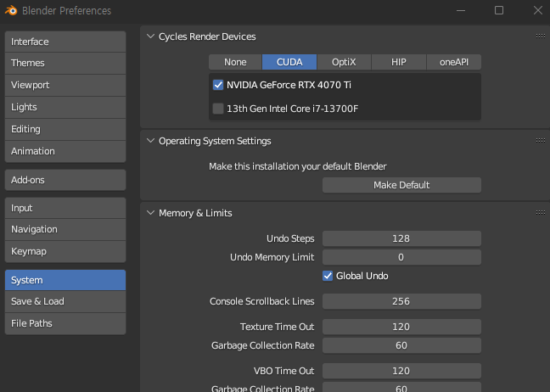
Task: Click the Undo Steps value field
Action: tap(401, 238)
